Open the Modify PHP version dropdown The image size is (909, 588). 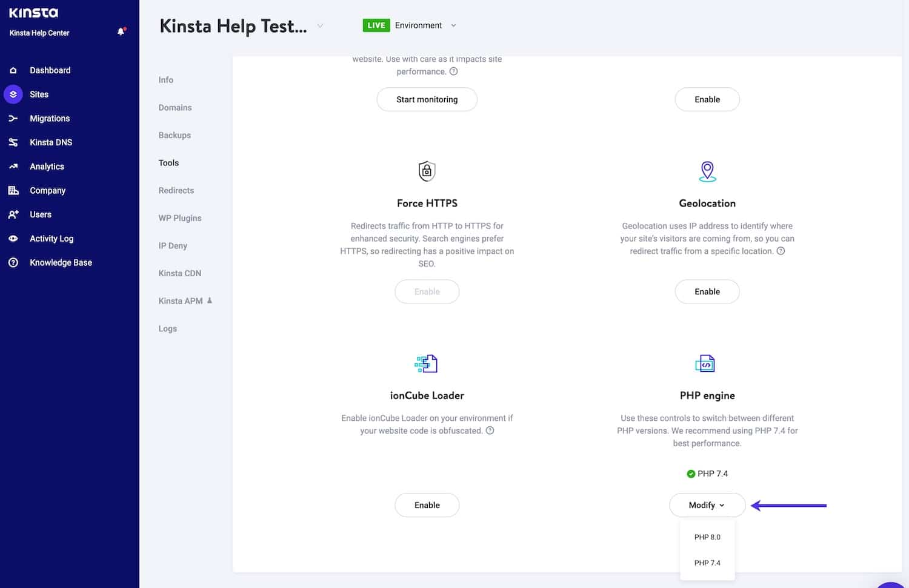(707, 505)
